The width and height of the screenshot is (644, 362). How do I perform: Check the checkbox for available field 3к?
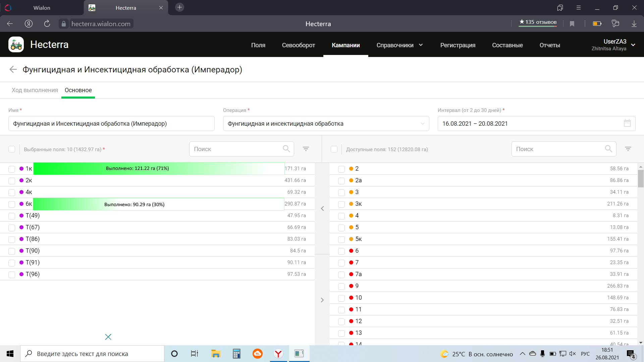[341, 204]
